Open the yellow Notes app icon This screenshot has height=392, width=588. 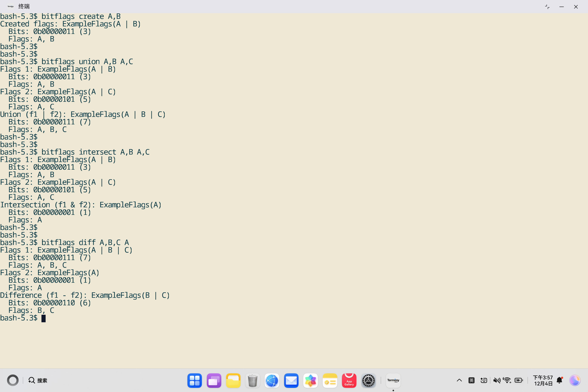[x=330, y=380]
